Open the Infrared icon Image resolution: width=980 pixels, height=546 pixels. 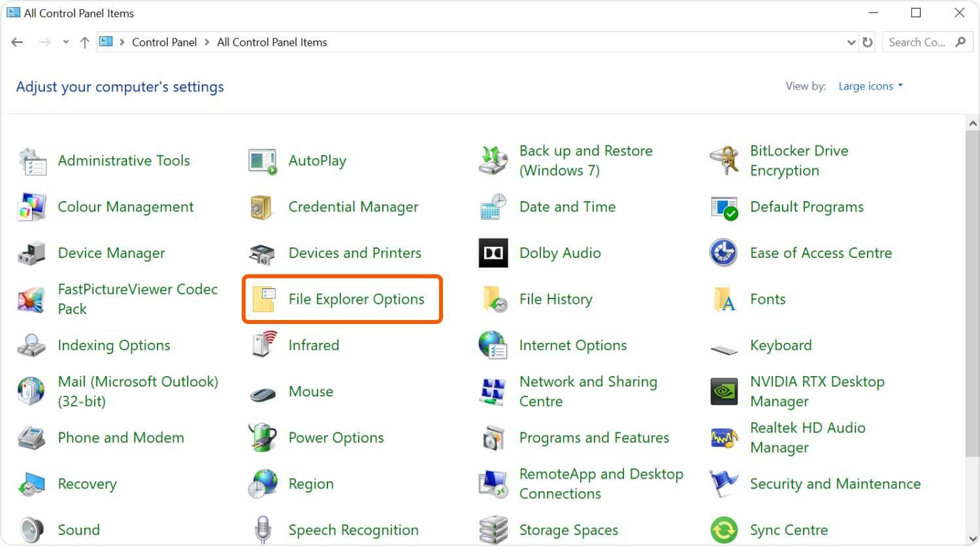264,344
